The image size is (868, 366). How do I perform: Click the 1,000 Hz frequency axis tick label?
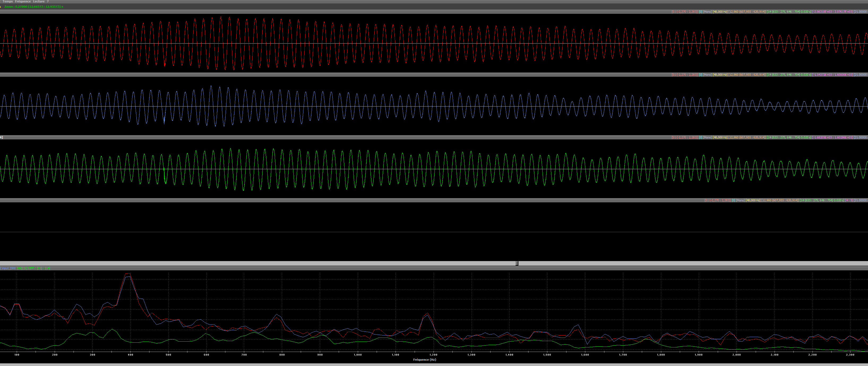click(358, 355)
